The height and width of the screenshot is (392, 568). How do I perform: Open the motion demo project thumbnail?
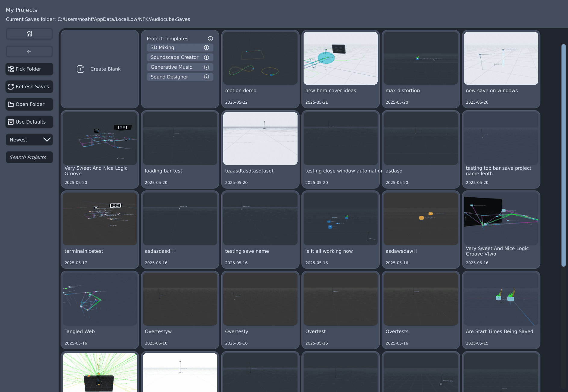click(x=260, y=58)
